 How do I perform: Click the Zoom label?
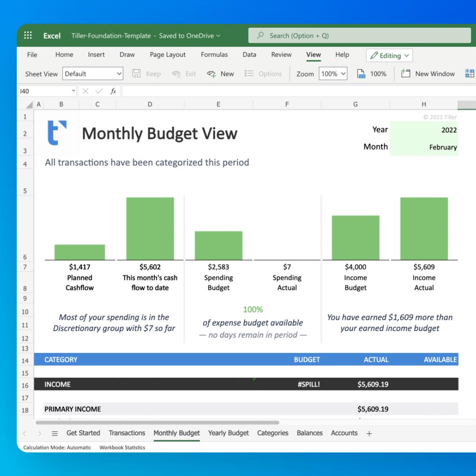click(x=305, y=74)
